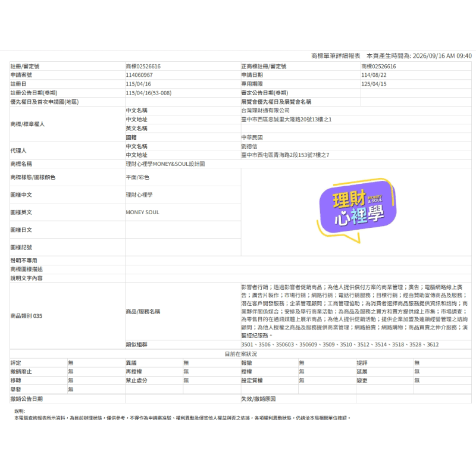
Task: Click the page timestamp 2026/09/16 AM 09:40
Action: pos(442,56)
